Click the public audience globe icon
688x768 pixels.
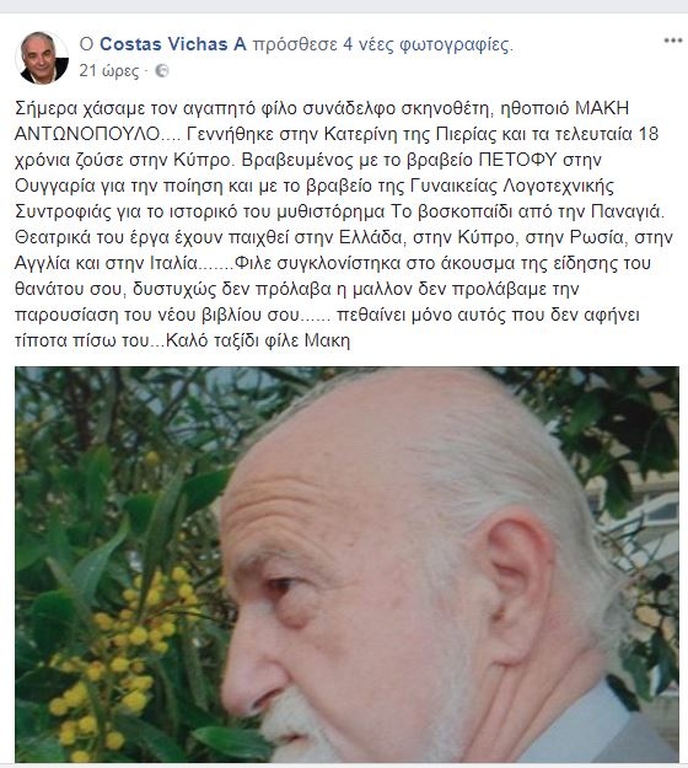162,71
